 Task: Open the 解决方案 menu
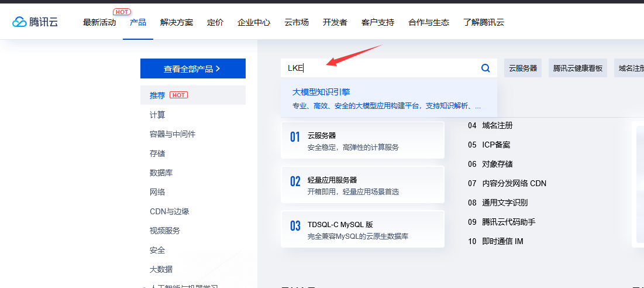[177, 22]
